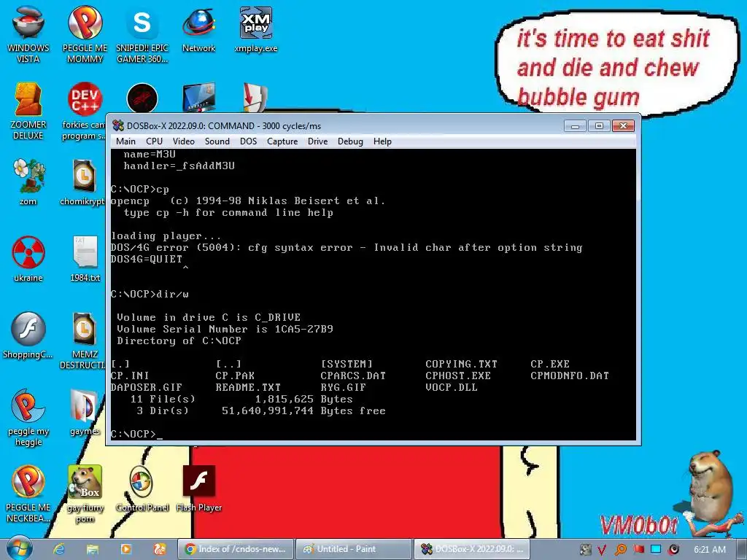
Task: Click the orange UC browser taskbar icon
Action: pos(159,549)
